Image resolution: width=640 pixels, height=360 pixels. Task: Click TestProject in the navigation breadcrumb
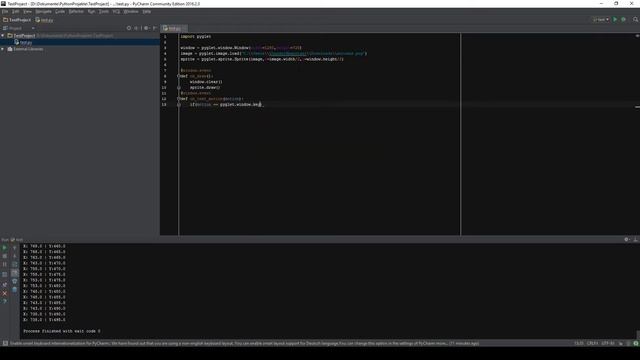(x=17, y=20)
